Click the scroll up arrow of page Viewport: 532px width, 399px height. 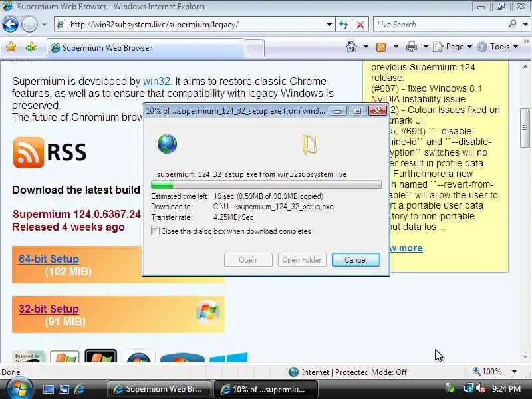tap(525, 66)
